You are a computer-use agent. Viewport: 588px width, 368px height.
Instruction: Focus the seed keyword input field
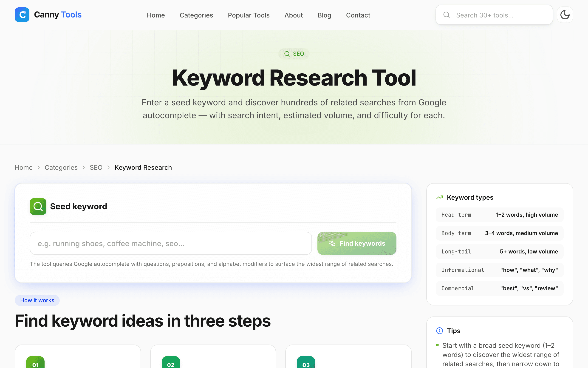click(x=171, y=243)
